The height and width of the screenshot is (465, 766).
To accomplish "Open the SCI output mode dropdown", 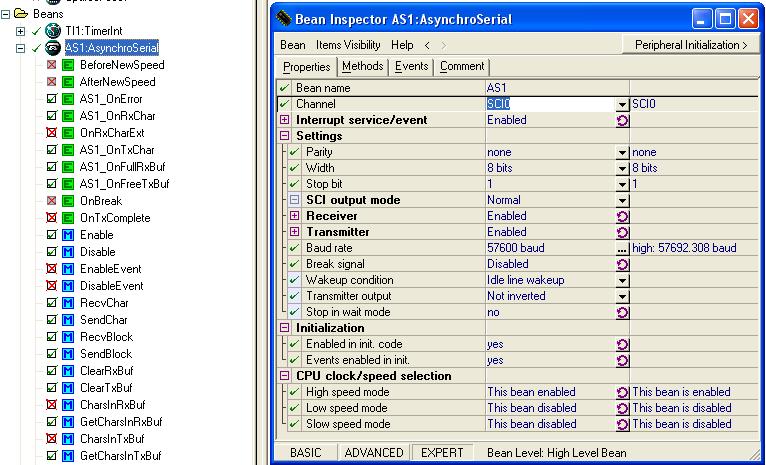I will (622, 200).
